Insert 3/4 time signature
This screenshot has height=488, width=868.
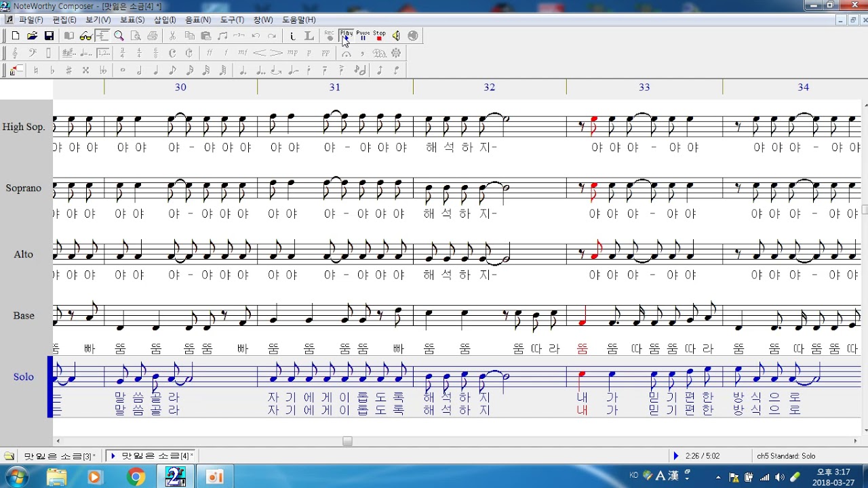tap(123, 53)
